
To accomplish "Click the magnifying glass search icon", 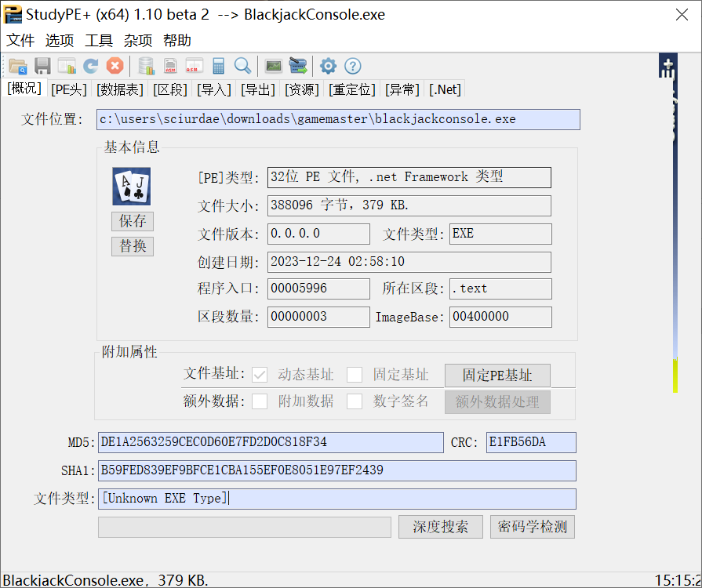I will point(242,66).
